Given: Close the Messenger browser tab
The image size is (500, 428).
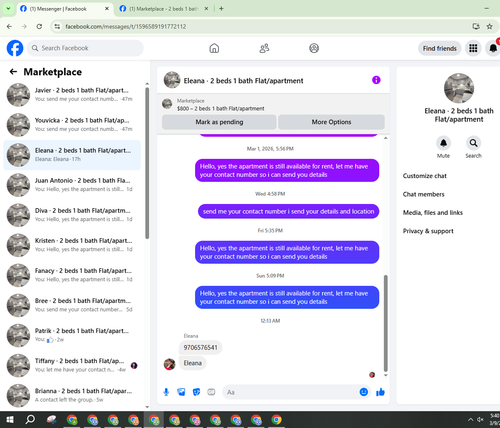Looking at the screenshot, I should click(x=107, y=9).
